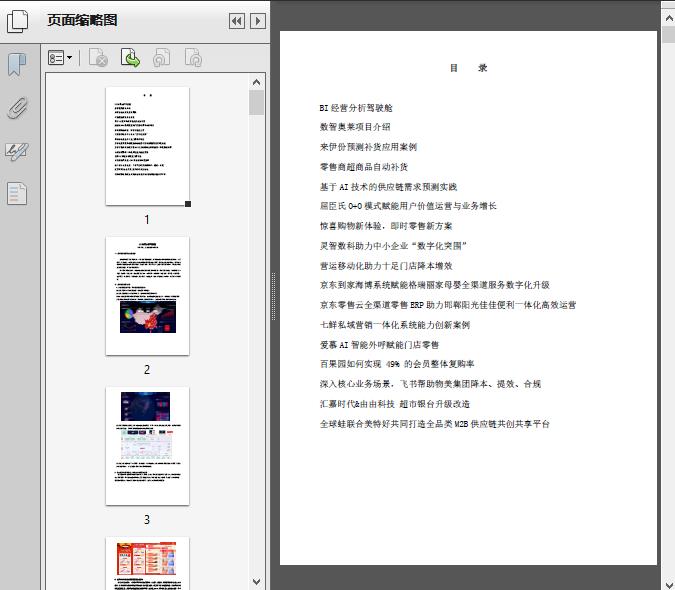Click the line starting with "百果园如何实现 49%"
The image size is (675, 590).
[x=396, y=364]
